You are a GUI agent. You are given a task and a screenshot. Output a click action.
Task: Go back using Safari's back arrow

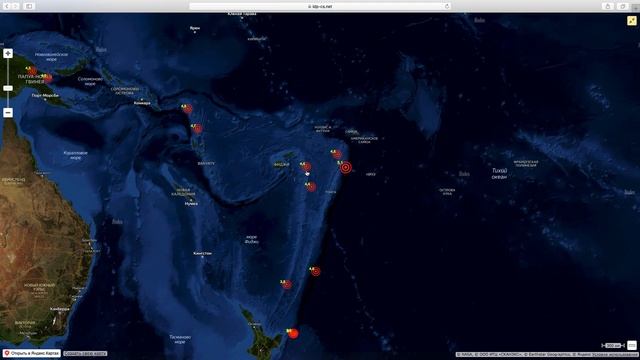[7, 6]
